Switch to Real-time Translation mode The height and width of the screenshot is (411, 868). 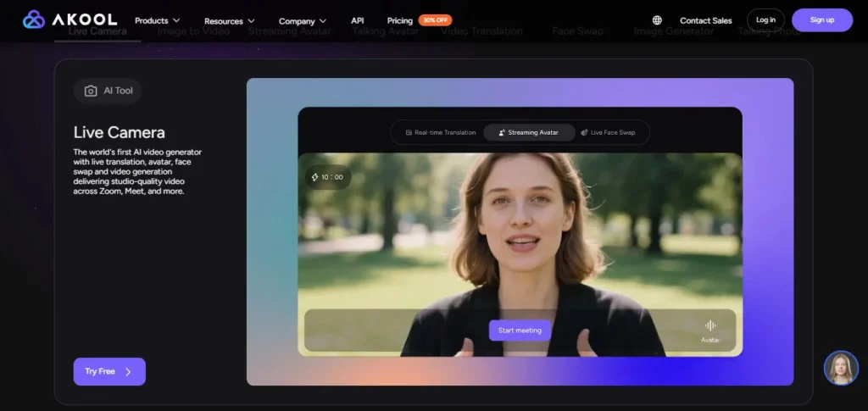440,133
